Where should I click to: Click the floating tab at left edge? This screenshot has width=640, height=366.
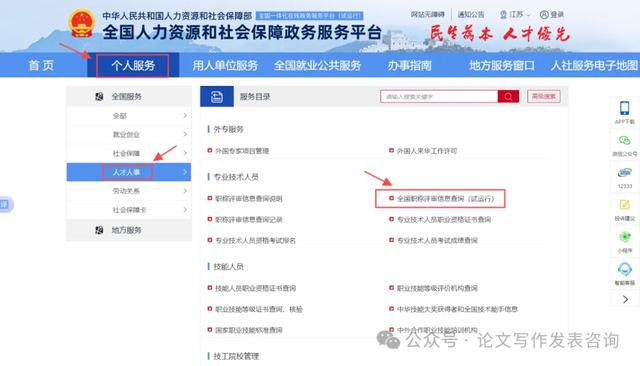tap(6, 204)
